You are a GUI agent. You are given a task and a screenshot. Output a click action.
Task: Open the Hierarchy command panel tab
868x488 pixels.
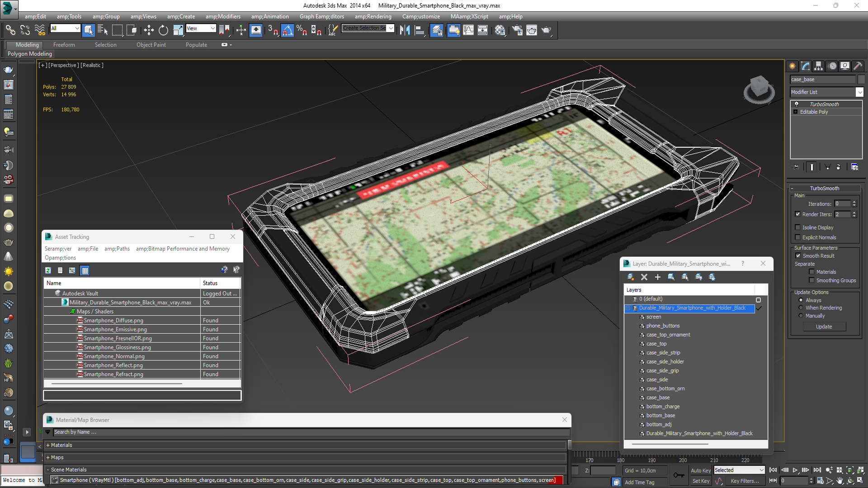819,66
